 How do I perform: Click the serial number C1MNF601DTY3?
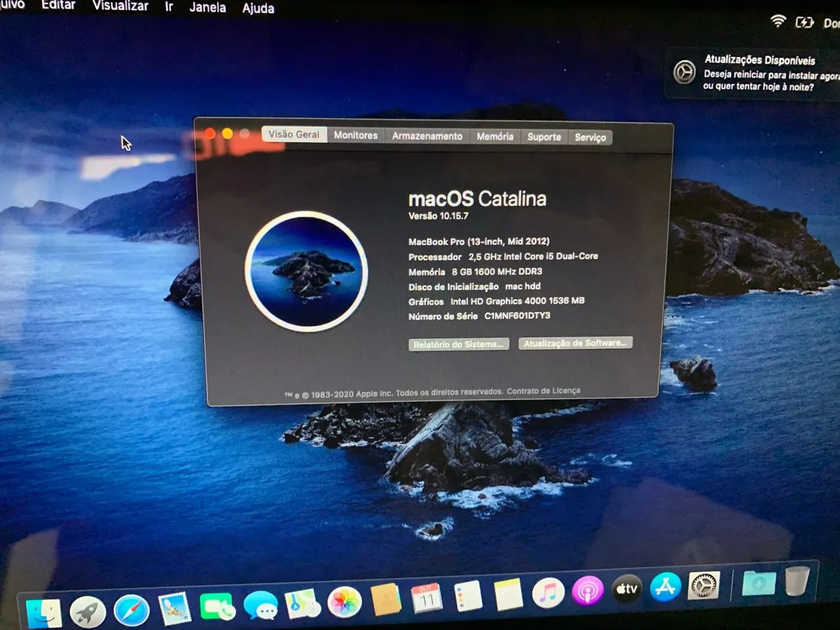[517, 316]
